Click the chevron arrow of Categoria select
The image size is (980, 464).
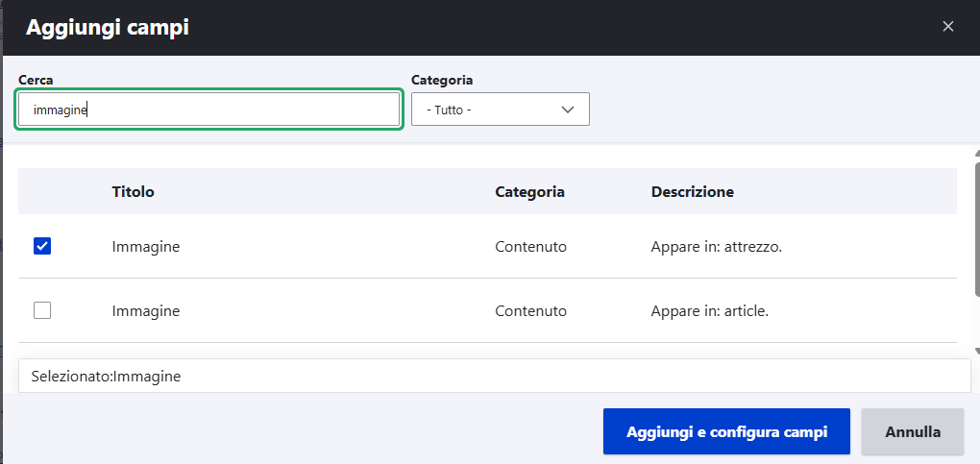pos(568,110)
